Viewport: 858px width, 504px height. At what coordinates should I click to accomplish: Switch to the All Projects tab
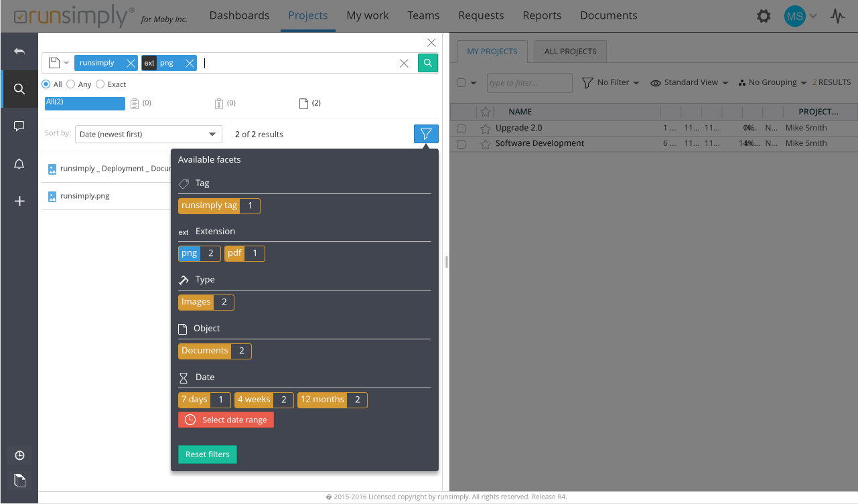pyautogui.click(x=570, y=52)
